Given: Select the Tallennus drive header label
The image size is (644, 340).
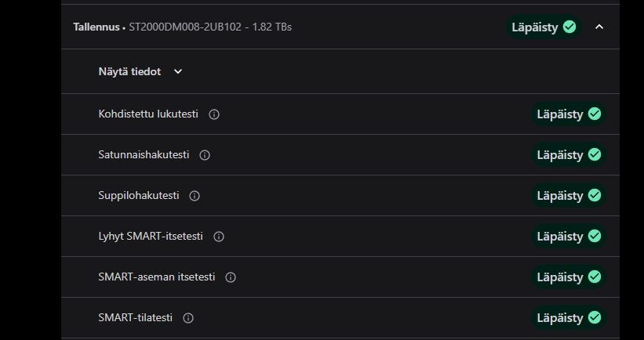Looking at the screenshot, I should (x=96, y=27).
